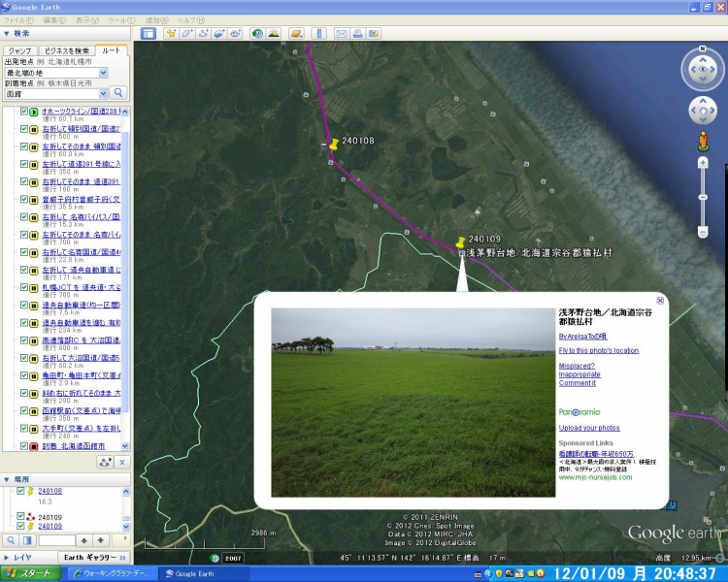The width and height of the screenshot is (728, 582).
Task: Add an image overlay from the toolbar
Action: click(219, 33)
